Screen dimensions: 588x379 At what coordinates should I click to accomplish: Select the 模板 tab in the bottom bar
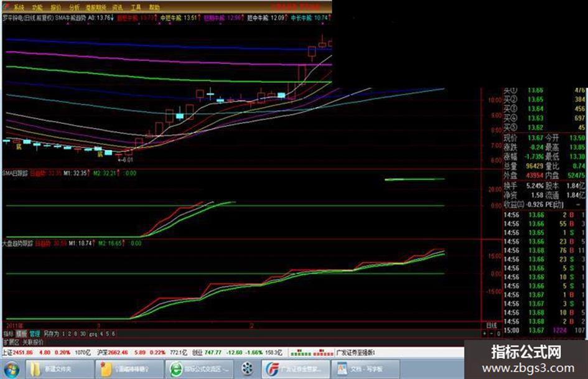21,334
